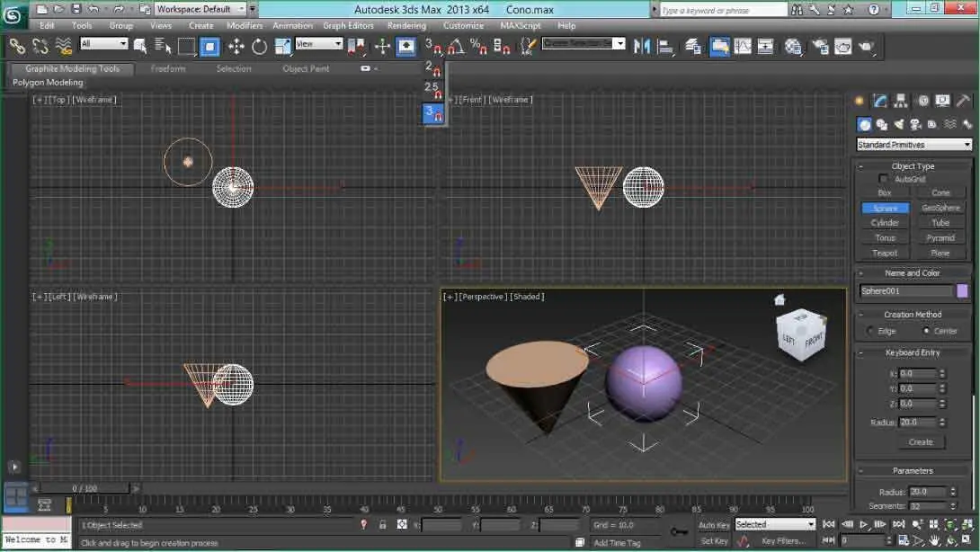This screenshot has height=552, width=980.
Task: Toggle the 3D Snaps button
Action: pyautogui.click(x=433, y=46)
